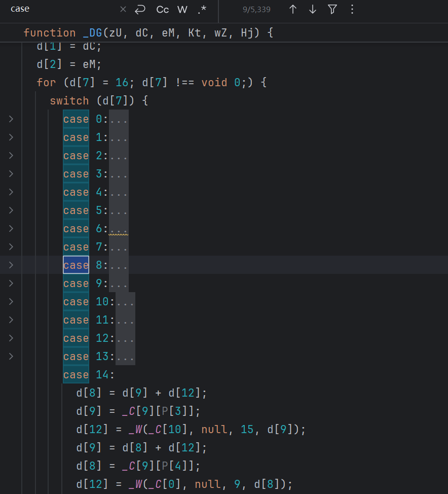Open search filter options

(x=332, y=10)
